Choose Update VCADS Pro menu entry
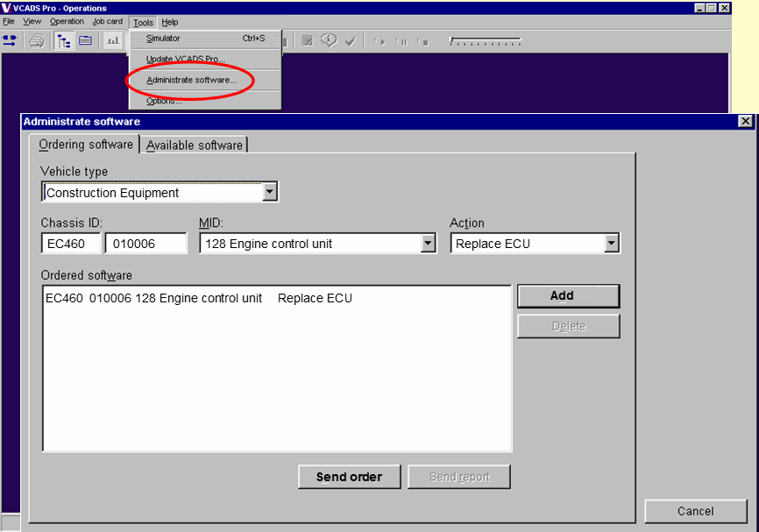The height and width of the screenshot is (532, 759). point(205,59)
